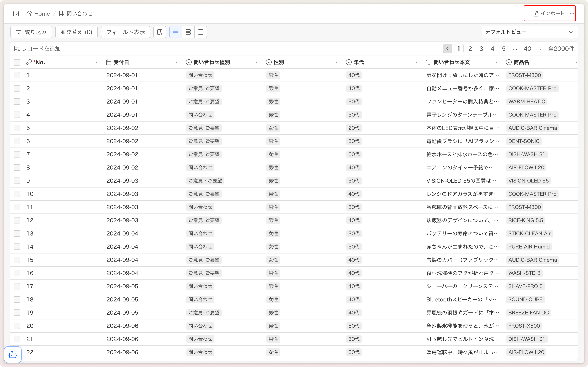Click next page arrow in pagination
This screenshot has height=367, width=588.
[540, 49]
